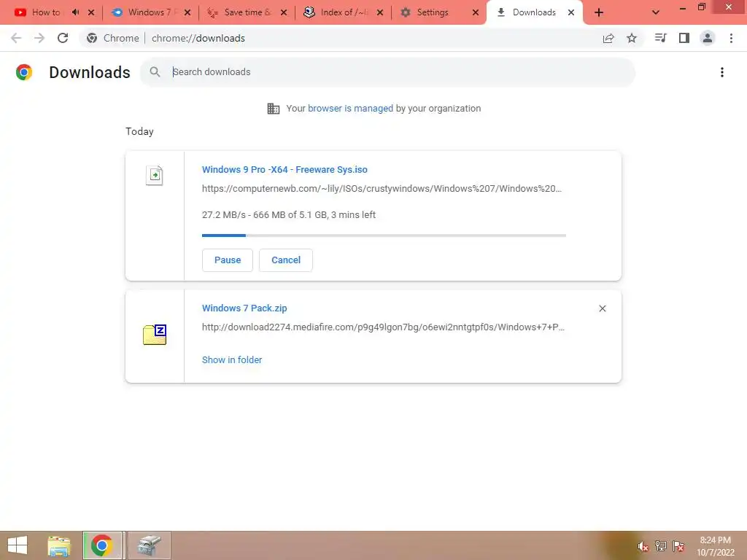Open the Action Center flag icon
Screen dimensions: 747x560
[678, 545]
